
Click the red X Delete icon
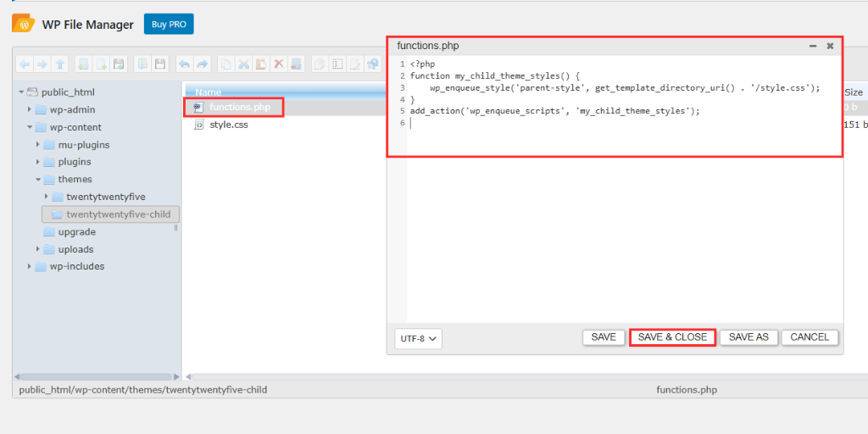click(278, 64)
